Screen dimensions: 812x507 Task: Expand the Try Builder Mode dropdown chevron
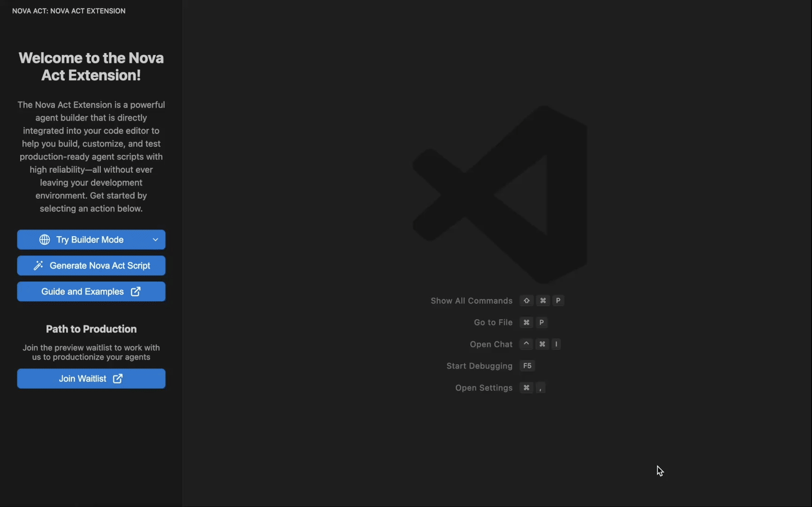(x=155, y=240)
